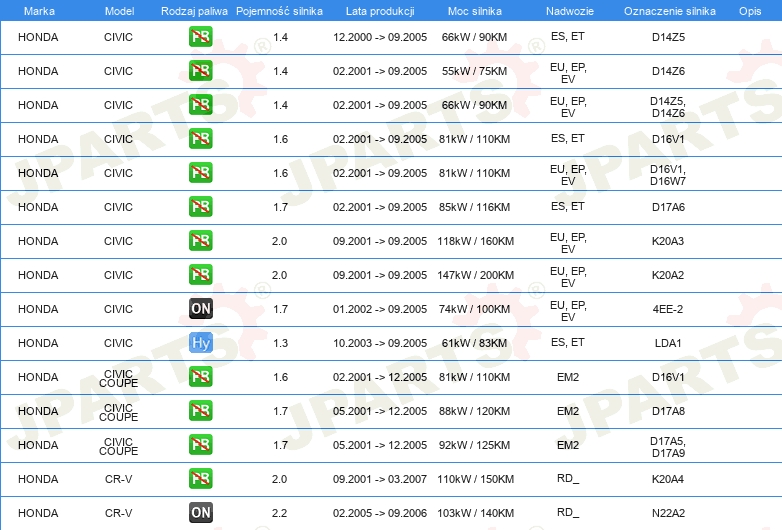Click petrol icon in D17A6 row

[x=200, y=207]
